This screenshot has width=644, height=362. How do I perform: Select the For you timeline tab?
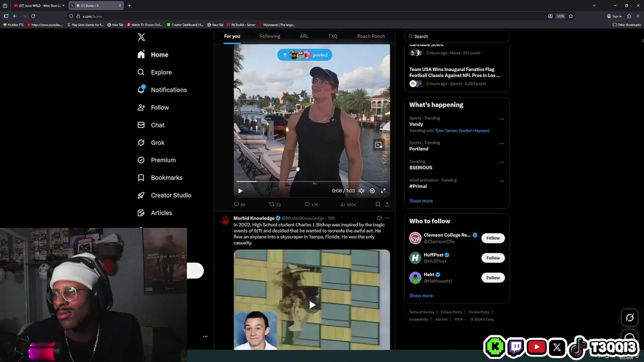coord(232,36)
